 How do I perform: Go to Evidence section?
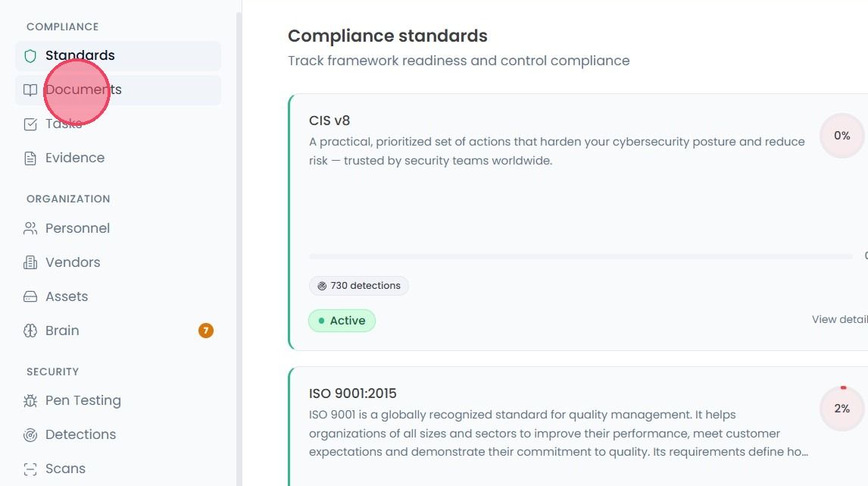pyautogui.click(x=118, y=158)
